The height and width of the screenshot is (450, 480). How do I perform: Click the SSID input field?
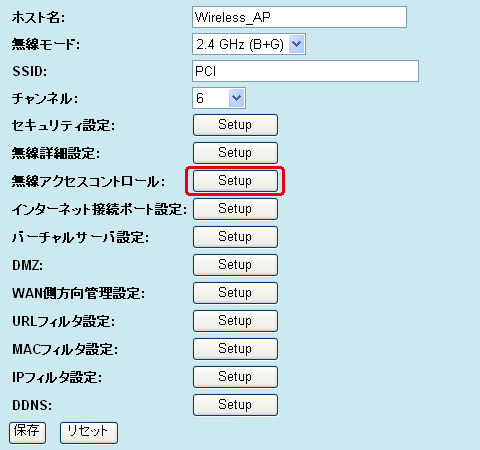tap(305, 71)
